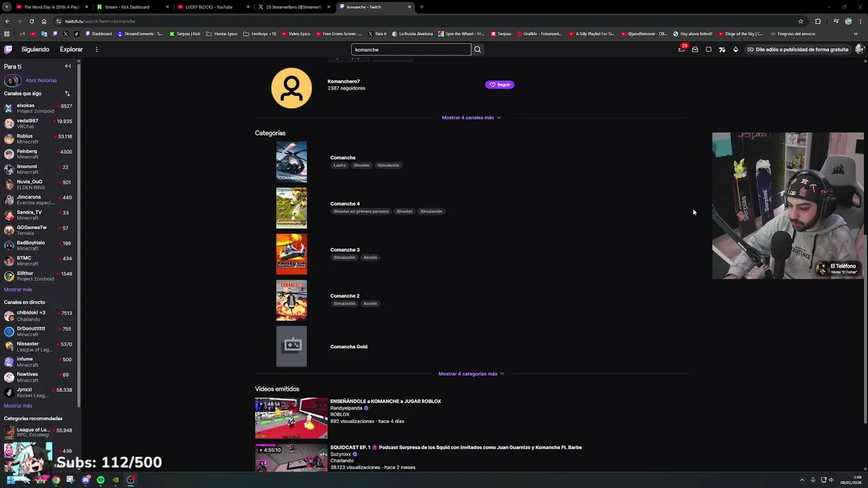Expand Mostrar más under Canales en directo
Viewport: 868px width, 488px height.
click(x=18, y=405)
